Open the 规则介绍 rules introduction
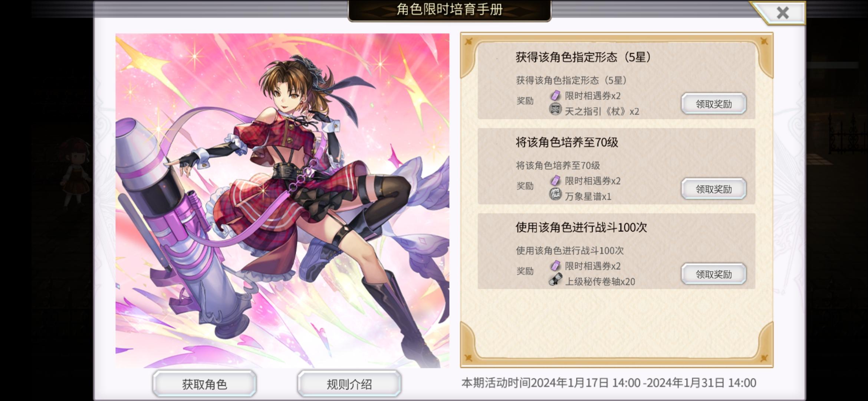This screenshot has height=401, width=868. tap(349, 384)
